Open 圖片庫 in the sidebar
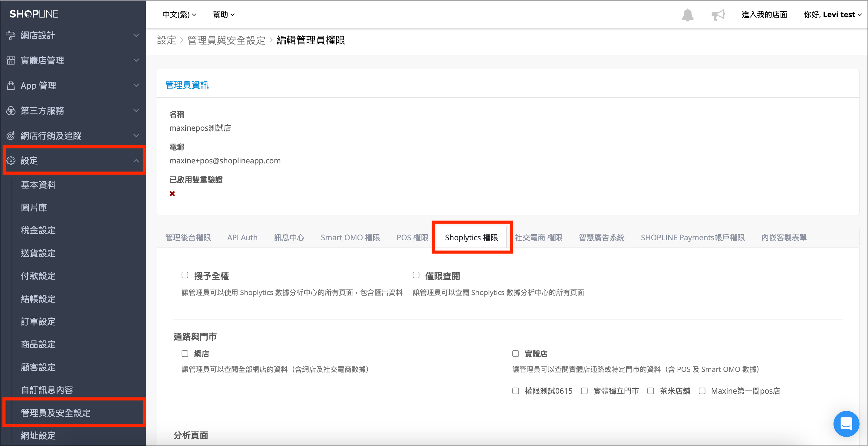Image resolution: width=868 pixels, height=446 pixels. click(x=34, y=208)
